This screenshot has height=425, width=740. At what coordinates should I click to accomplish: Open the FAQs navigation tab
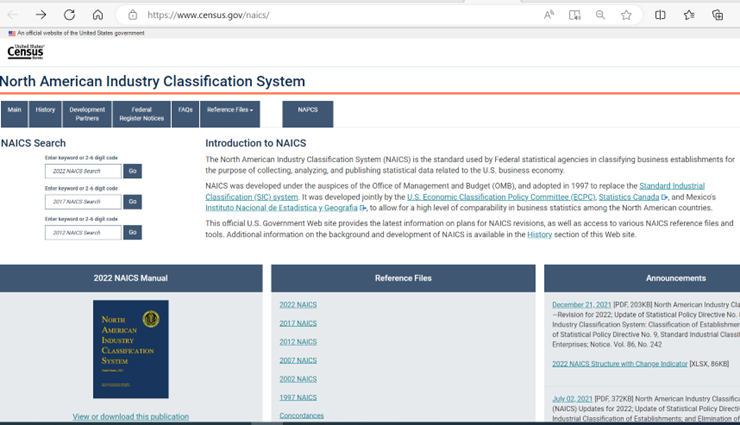click(x=185, y=114)
